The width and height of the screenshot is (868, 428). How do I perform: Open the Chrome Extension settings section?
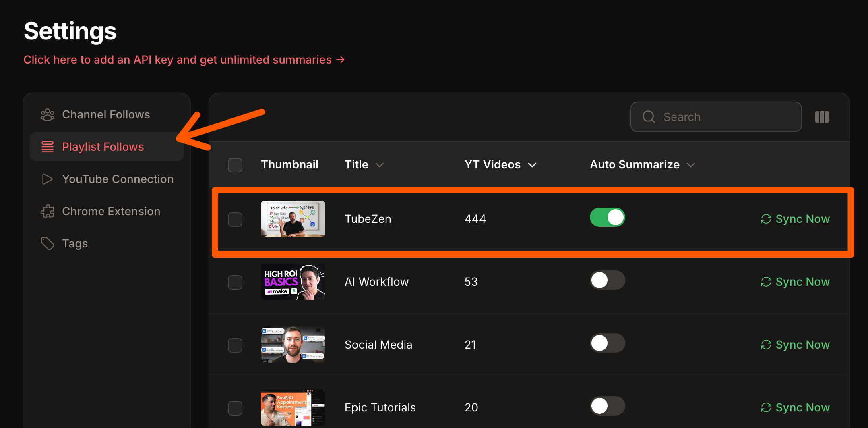pos(107,212)
